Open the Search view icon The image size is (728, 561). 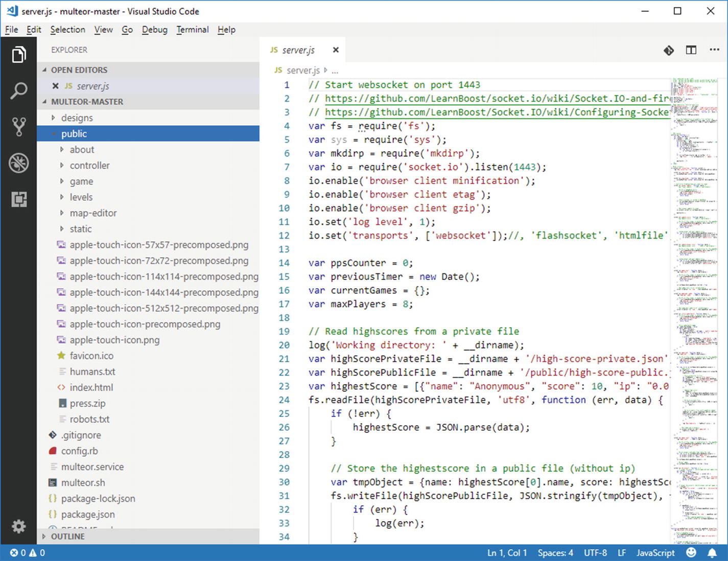pos(19,91)
